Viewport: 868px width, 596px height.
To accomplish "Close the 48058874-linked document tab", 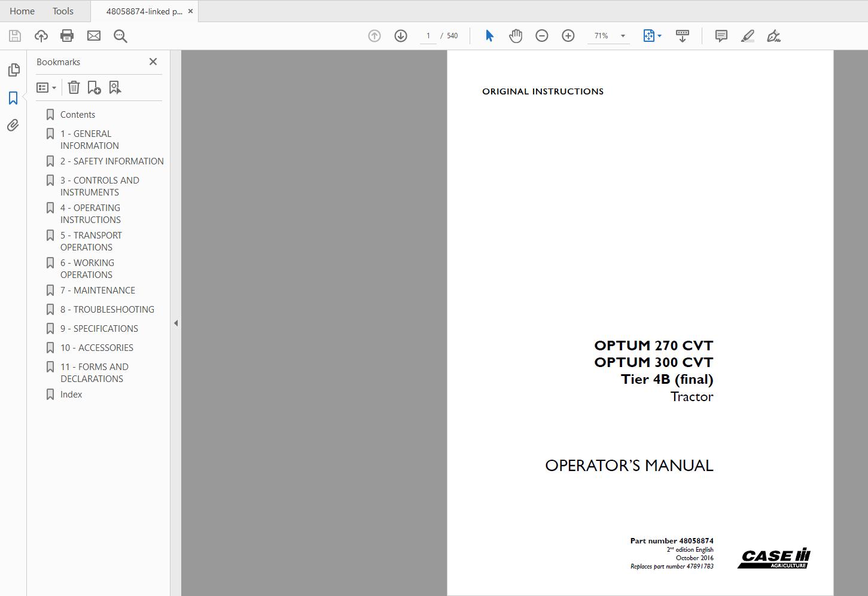I will pos(191,11).
